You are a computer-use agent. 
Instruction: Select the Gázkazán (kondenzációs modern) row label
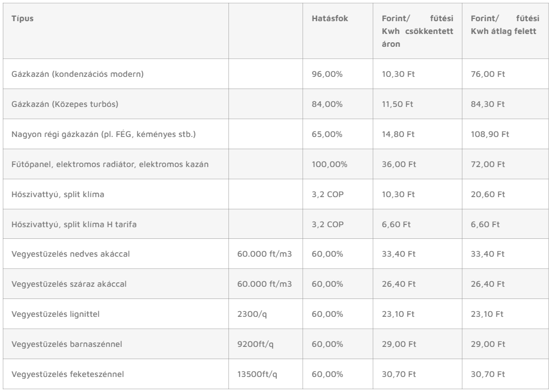(x=77, y=74)
